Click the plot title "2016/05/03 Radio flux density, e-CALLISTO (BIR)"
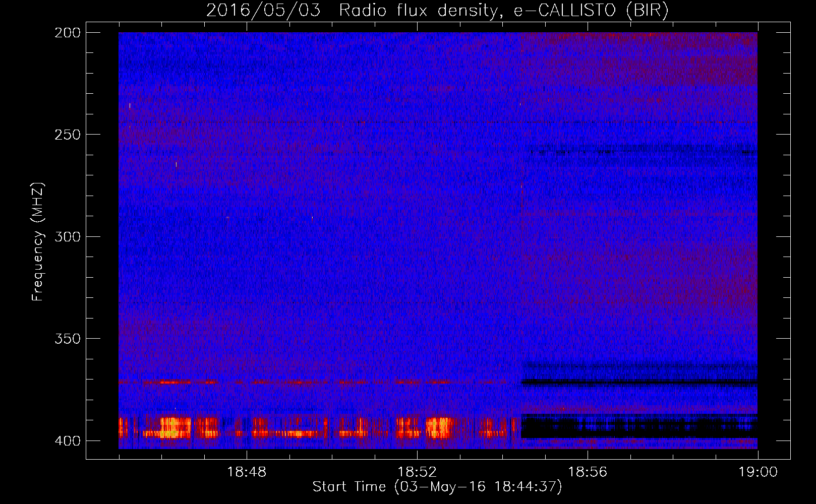This screenshot has height=504, width=816. click(x=437, y=11)
